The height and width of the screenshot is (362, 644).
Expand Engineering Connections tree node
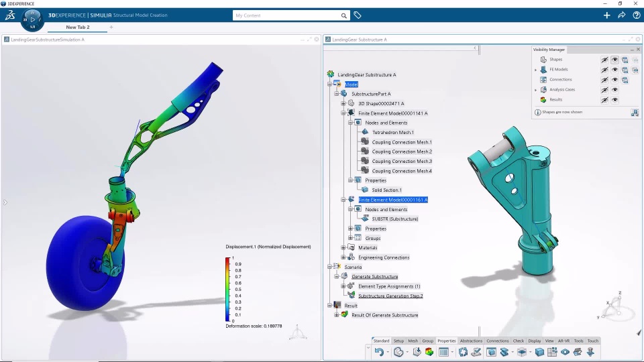pyautogui.click(x=343, y=257)
